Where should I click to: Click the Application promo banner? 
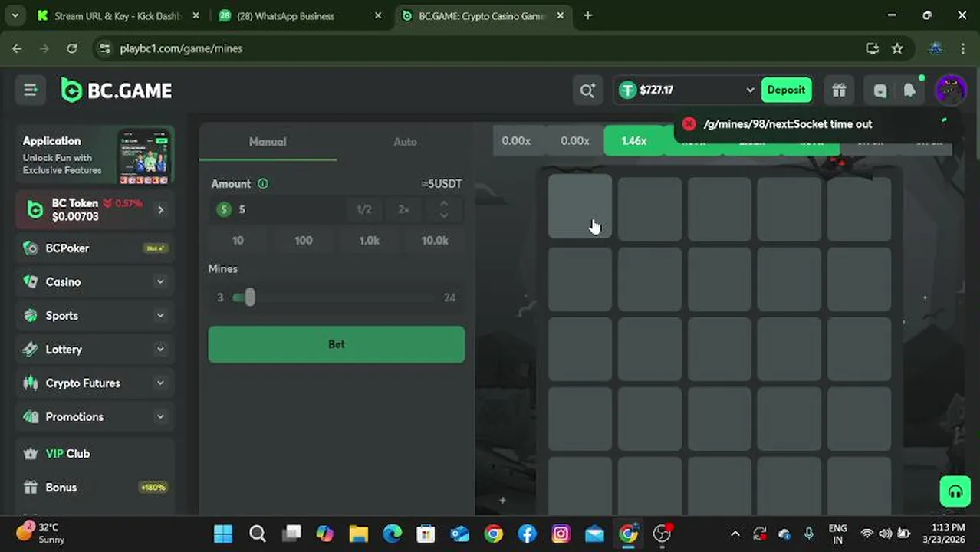[x=95, y=156]
